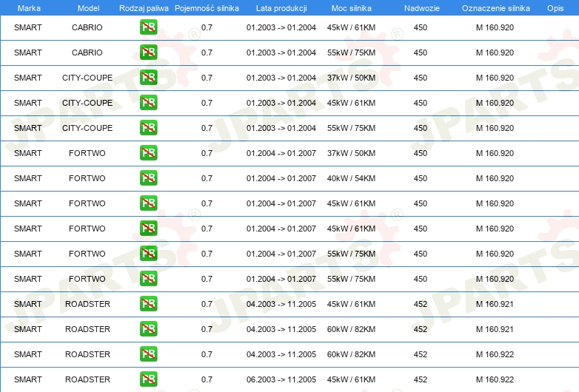Click M 160.921 in ROADSTER 60kW / 82KM row
The height and width of the screenshot is (392, 579).
tap(495, 329)
